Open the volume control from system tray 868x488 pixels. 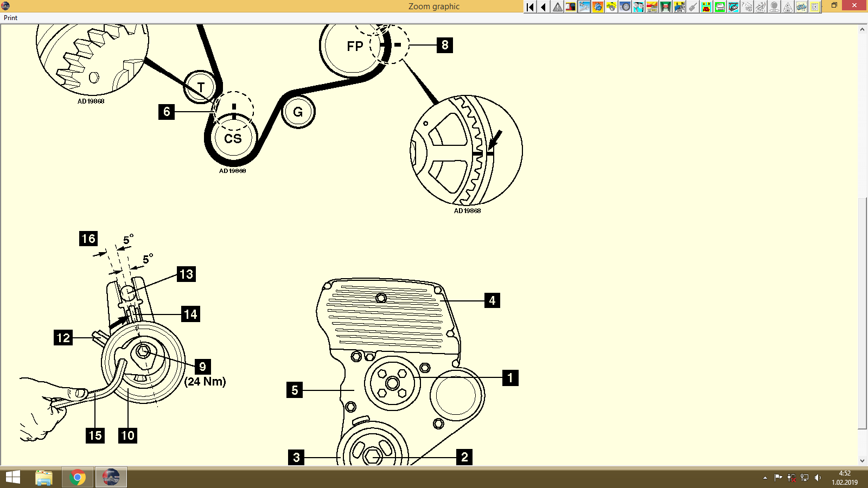(818, 478)
